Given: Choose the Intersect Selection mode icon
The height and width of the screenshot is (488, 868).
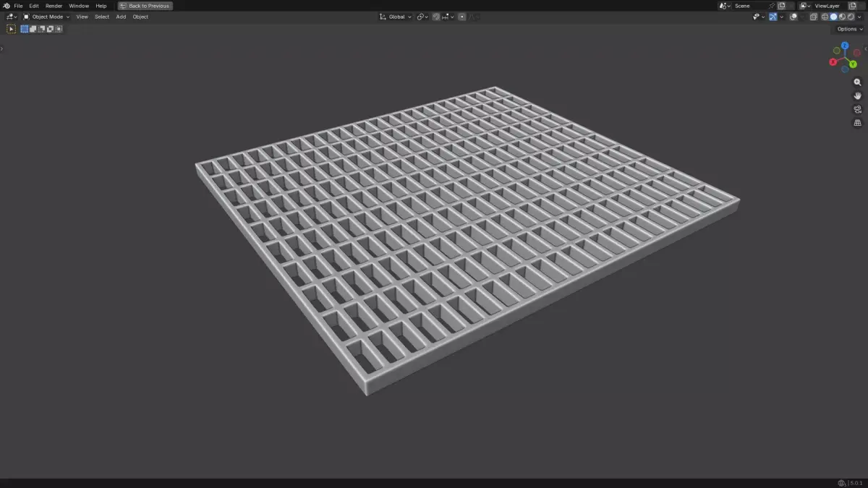Looking at the screenshot, I should [x=59, y=29].
